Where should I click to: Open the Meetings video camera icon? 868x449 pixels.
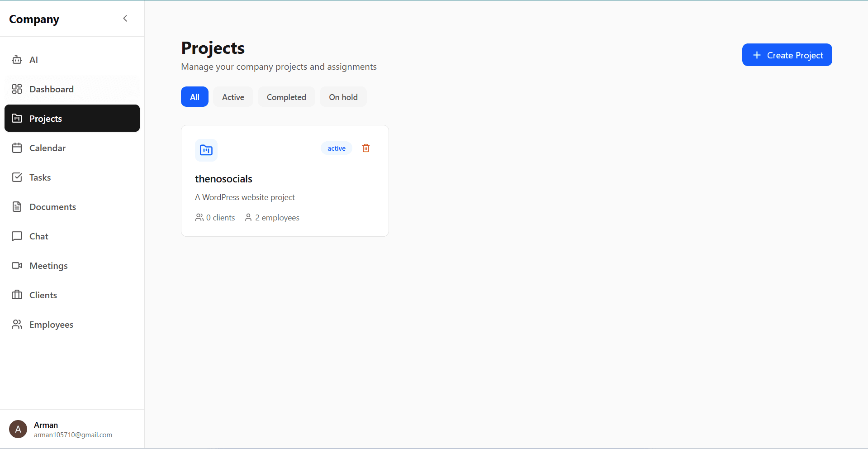click(17, 265)
